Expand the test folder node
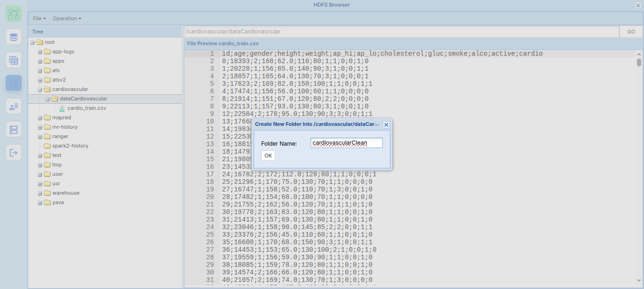 pos(40,156)
